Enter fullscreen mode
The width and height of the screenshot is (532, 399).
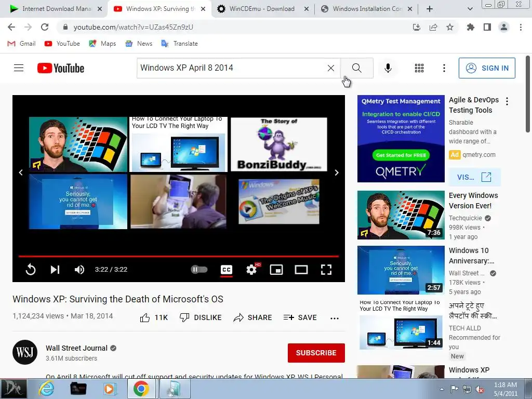click(x=326, y=270)
